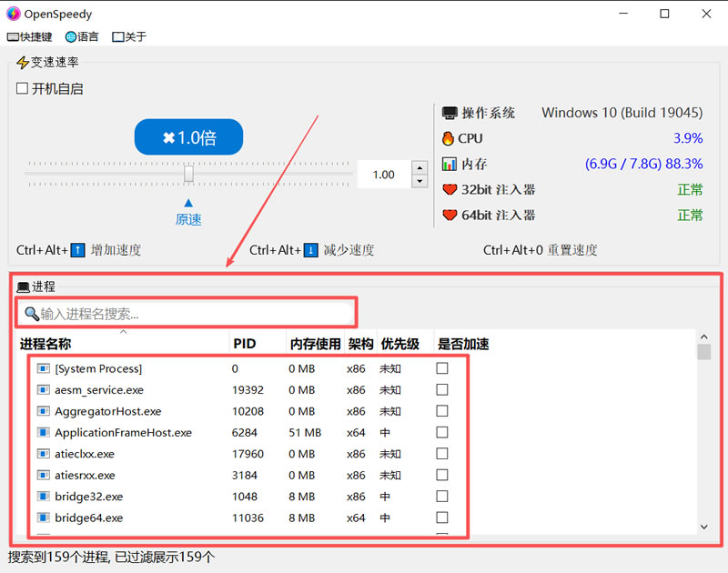Select the ApplicationFrameHost.exe process name
Screen dimensions: 728x573
click(123, 432)
